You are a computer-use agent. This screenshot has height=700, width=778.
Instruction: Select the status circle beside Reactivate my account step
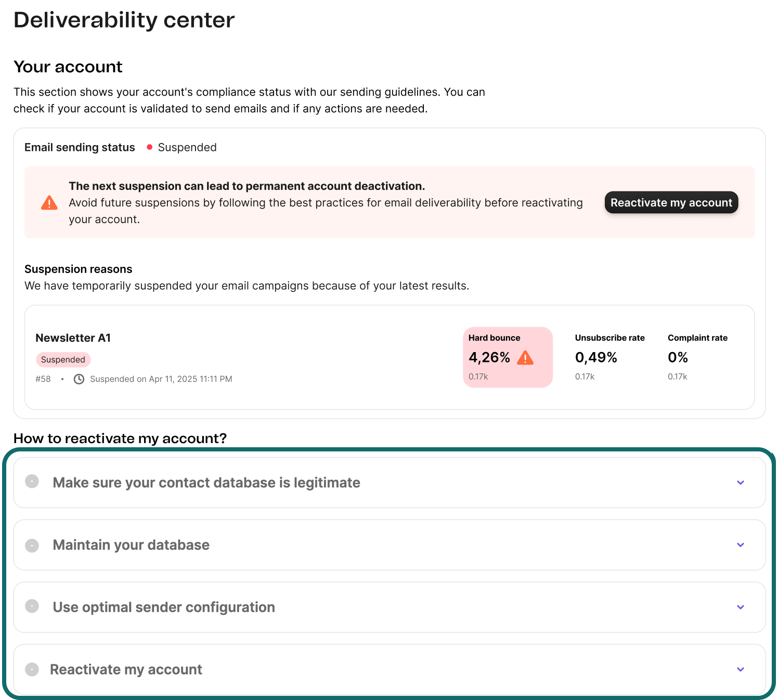point(32,669)
